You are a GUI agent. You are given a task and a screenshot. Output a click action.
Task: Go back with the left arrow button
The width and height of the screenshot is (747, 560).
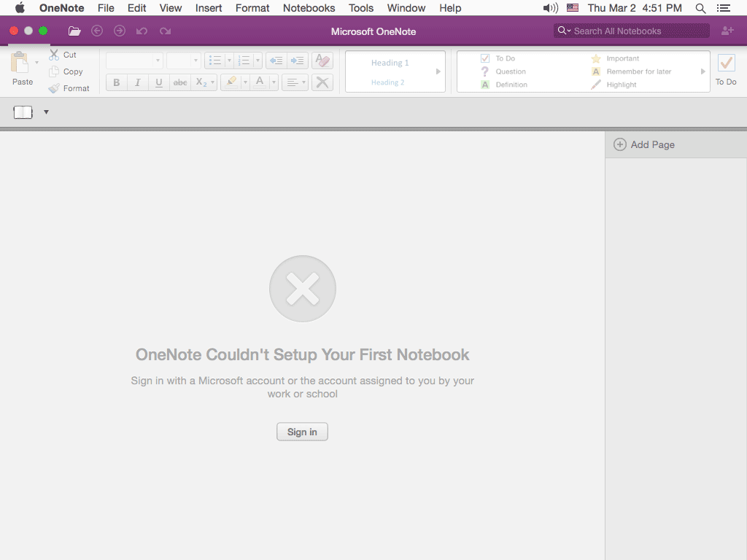point(97,31)
